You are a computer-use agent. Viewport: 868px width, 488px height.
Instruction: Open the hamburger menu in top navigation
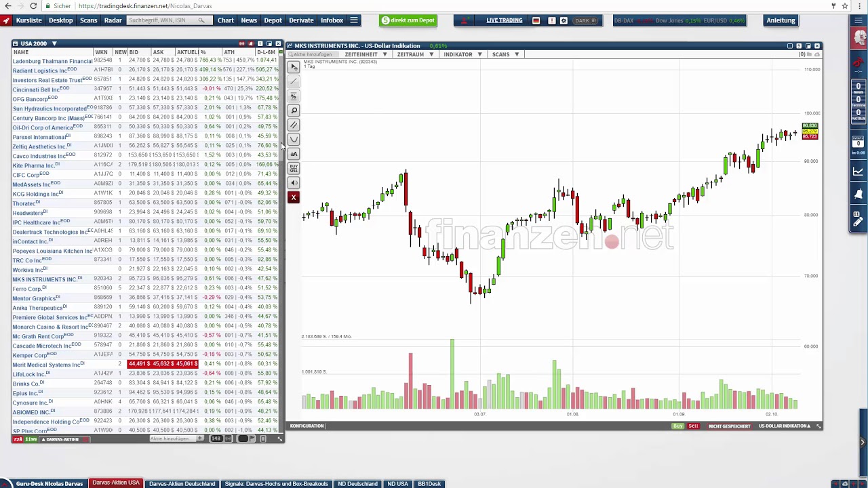354,20
